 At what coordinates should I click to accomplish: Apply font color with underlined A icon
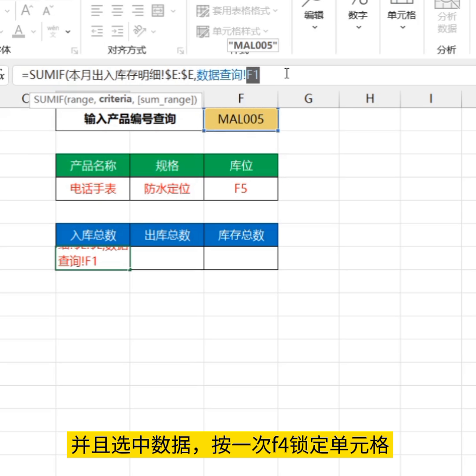pos(19,31)
